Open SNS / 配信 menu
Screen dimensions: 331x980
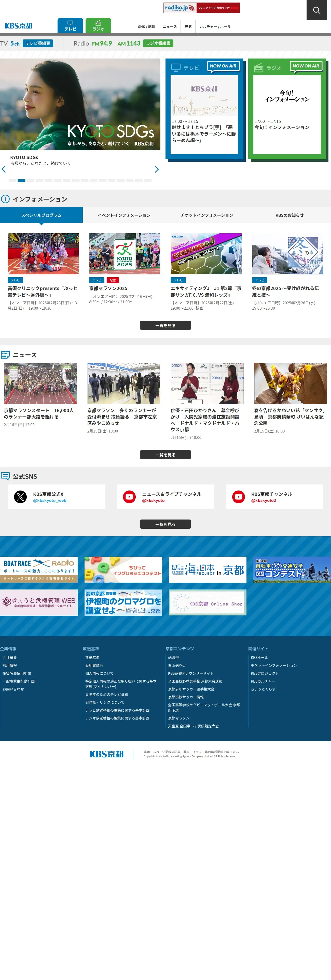point(146,27)
